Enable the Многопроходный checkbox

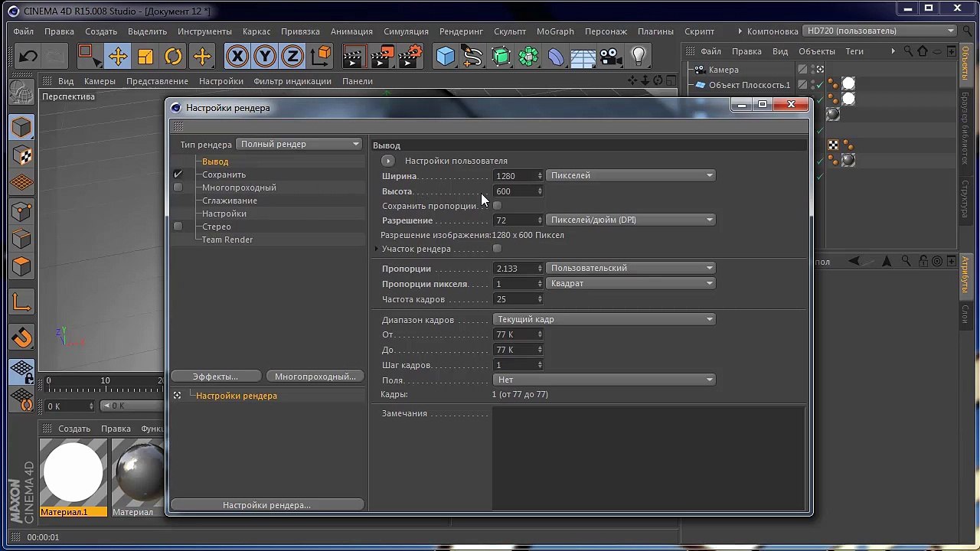(178, 187)
